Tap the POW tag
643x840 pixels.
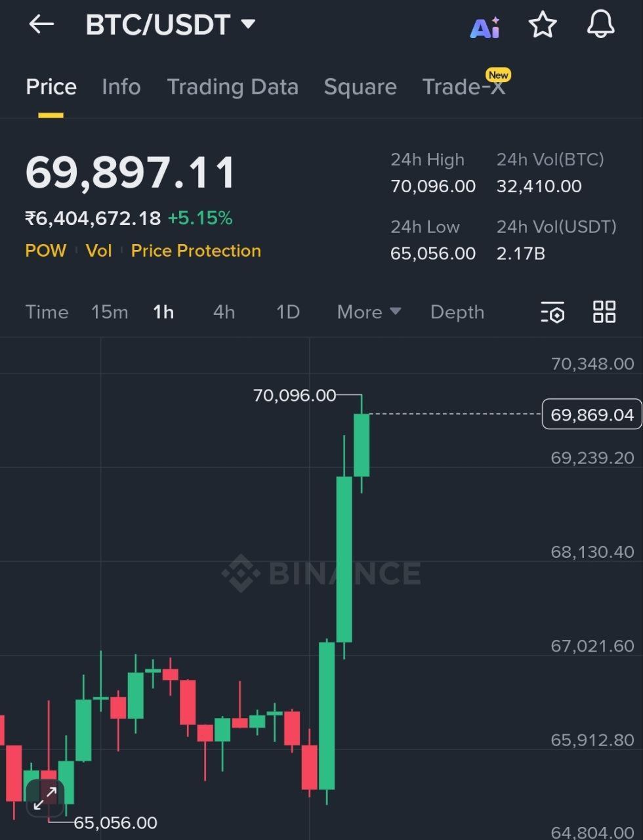tap(45, 251)
